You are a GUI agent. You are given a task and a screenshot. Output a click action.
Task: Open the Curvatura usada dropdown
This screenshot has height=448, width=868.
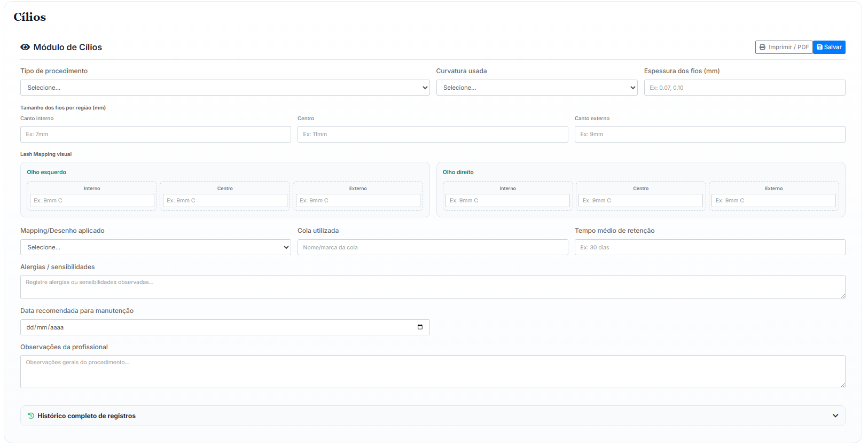point(537,88)
